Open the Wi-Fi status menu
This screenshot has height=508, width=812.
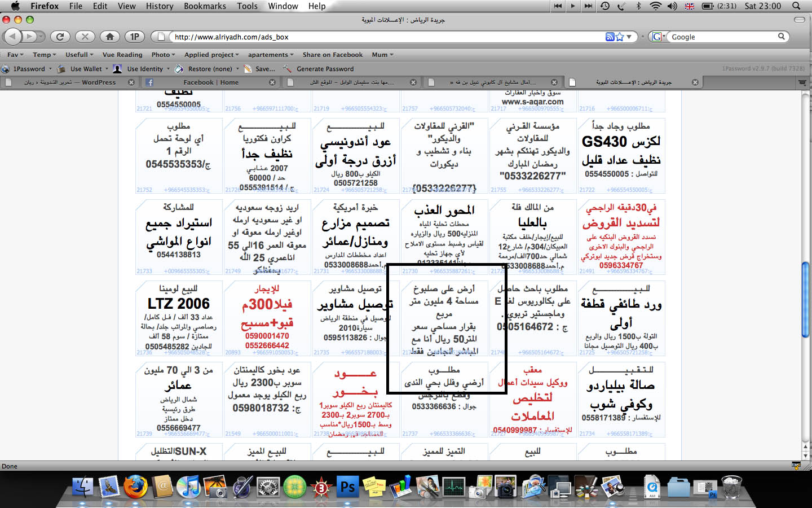point(655,6)
